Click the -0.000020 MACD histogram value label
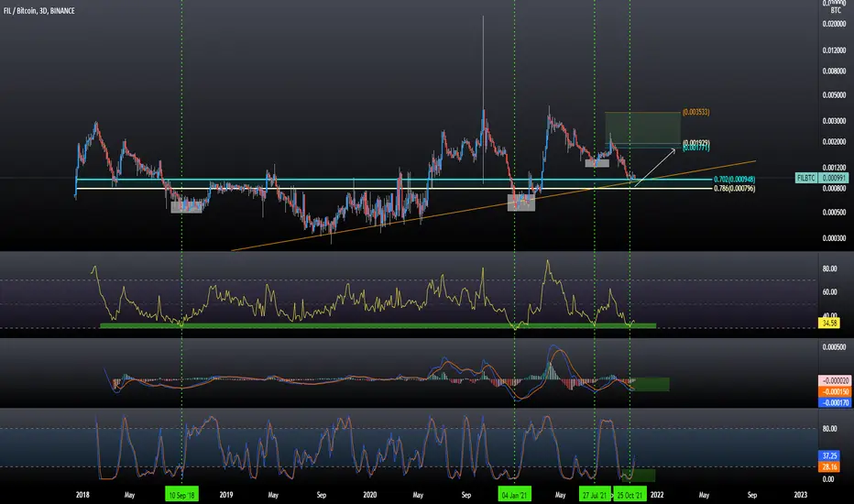The height and width of the screenshot is (504, 854). pyautogui.click(x=835, y=380)
